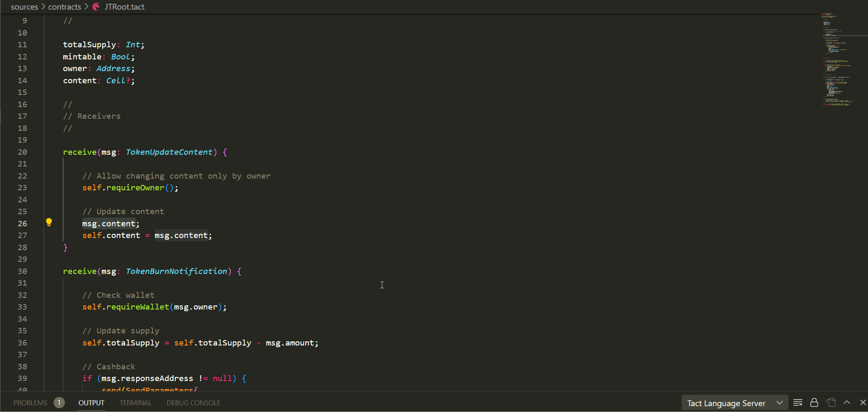Viewport: 868px width, 412px height.
Task: Click the requireWallet call on line 33
Action: tap(138, 307)
